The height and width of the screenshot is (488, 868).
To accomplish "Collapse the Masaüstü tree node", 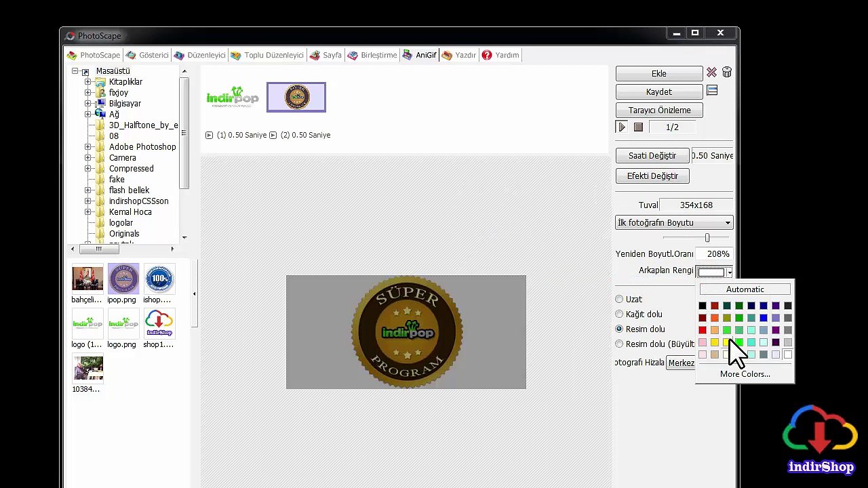I will [75, 71].
